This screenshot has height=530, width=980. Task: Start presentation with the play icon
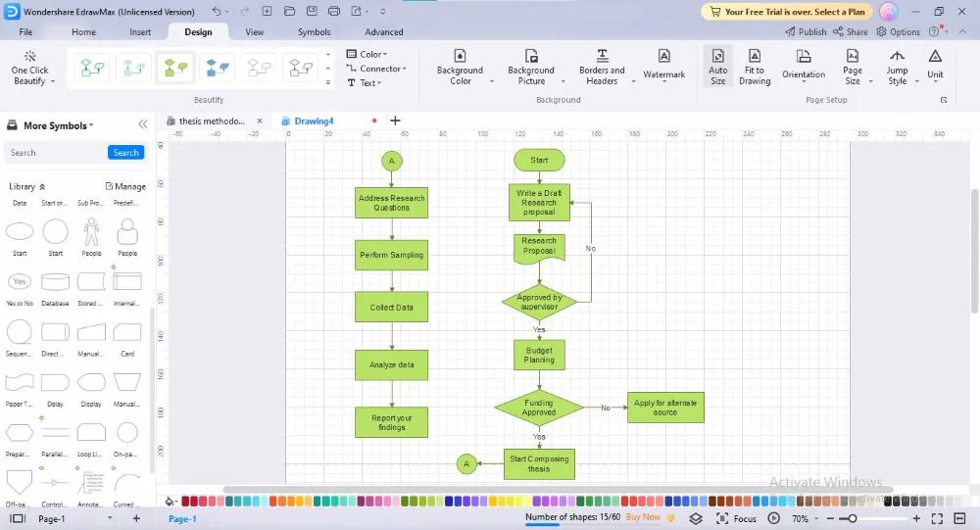click(774, 519)
